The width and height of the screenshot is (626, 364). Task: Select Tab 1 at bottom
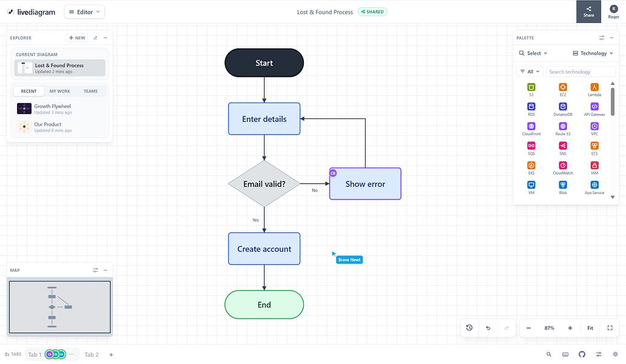pyautogui.click(x=35, y=354)
